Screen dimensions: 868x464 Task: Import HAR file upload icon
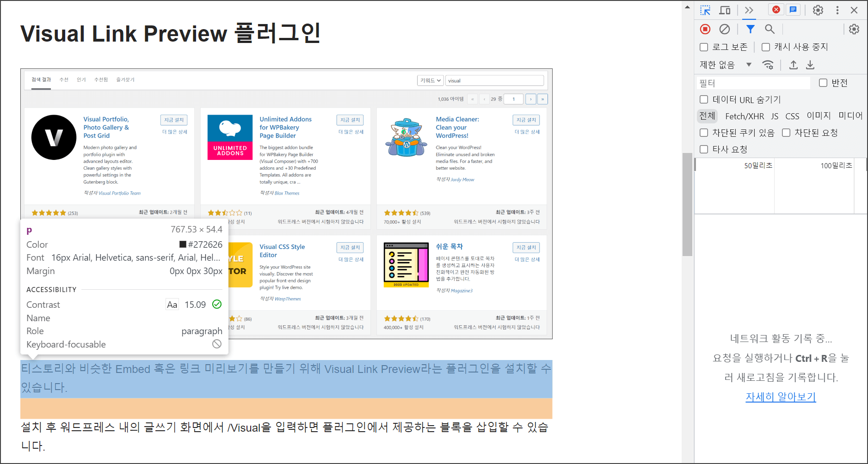coord(794,65)
